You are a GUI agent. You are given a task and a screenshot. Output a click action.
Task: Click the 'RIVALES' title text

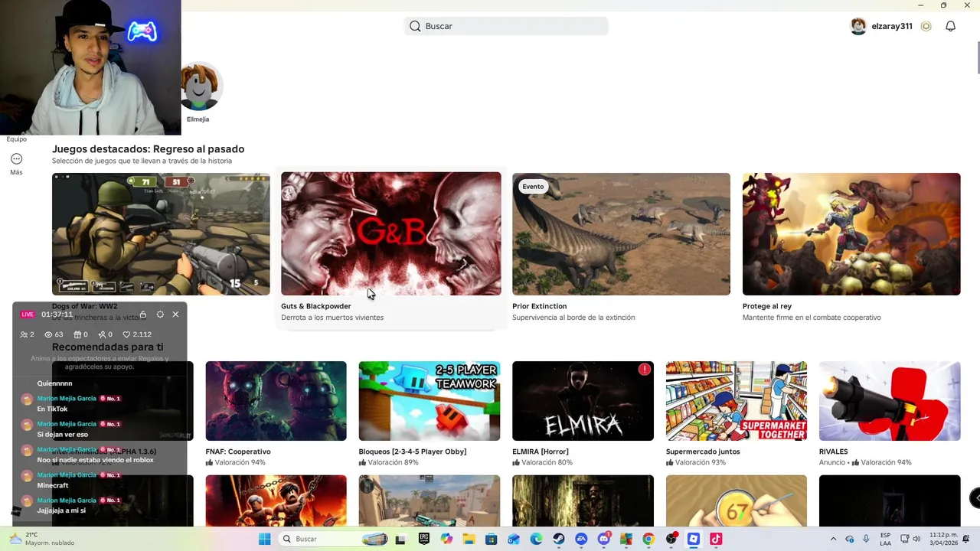834,452
